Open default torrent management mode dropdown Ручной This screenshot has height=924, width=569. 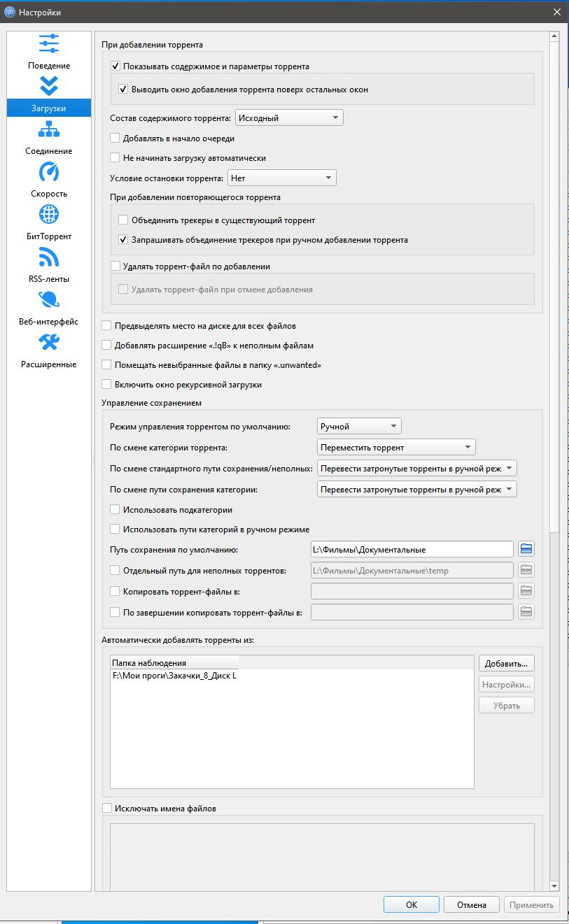tap(359, 427)
